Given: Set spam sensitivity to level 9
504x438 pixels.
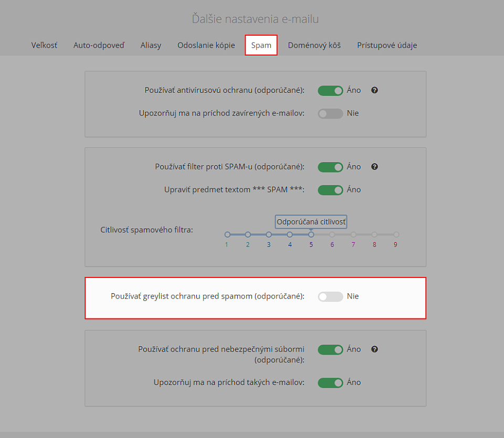Looking at the screenshot, I should [396, 234].
